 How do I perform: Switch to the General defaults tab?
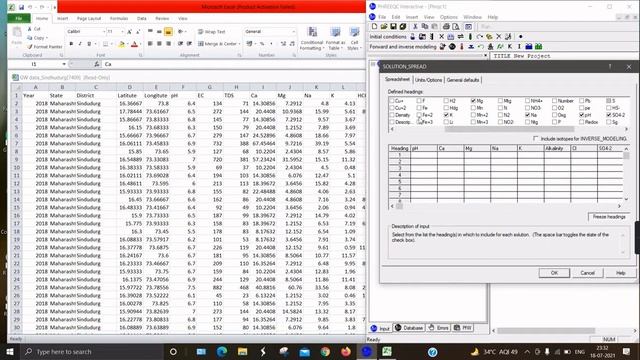coord(463,80)
